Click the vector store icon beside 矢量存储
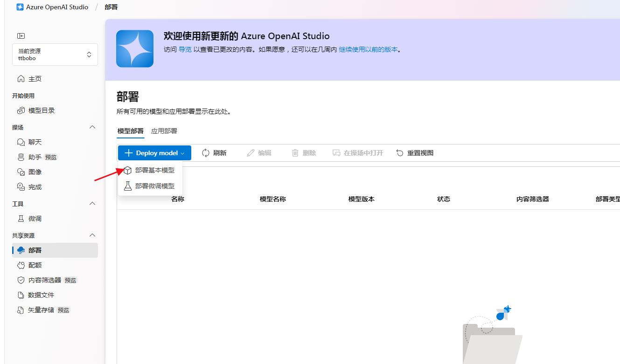This screenshot has height=364, width=620. click(21, 310)
